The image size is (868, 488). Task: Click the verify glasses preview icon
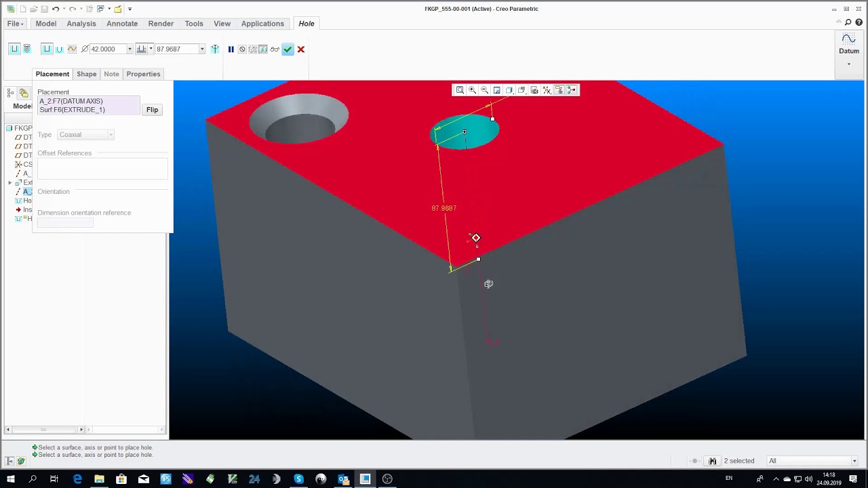pos(275,49)
